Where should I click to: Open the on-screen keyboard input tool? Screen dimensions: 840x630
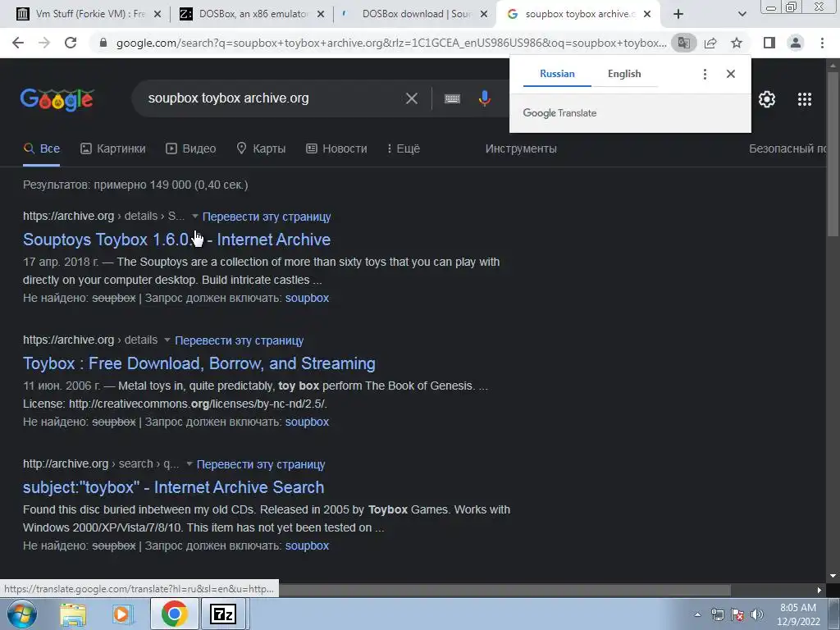pos(452,98)
